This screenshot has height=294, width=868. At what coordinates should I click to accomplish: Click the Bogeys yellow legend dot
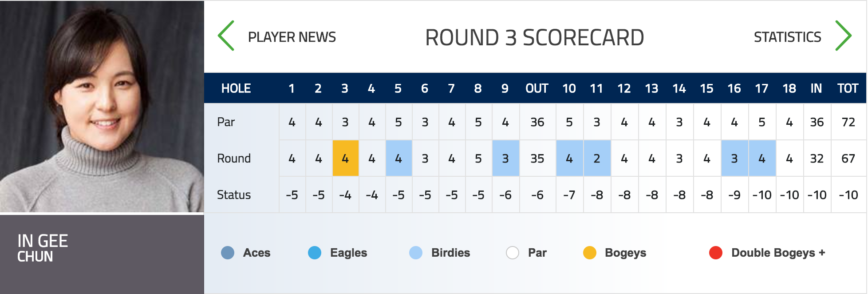(x=590, y=253)
